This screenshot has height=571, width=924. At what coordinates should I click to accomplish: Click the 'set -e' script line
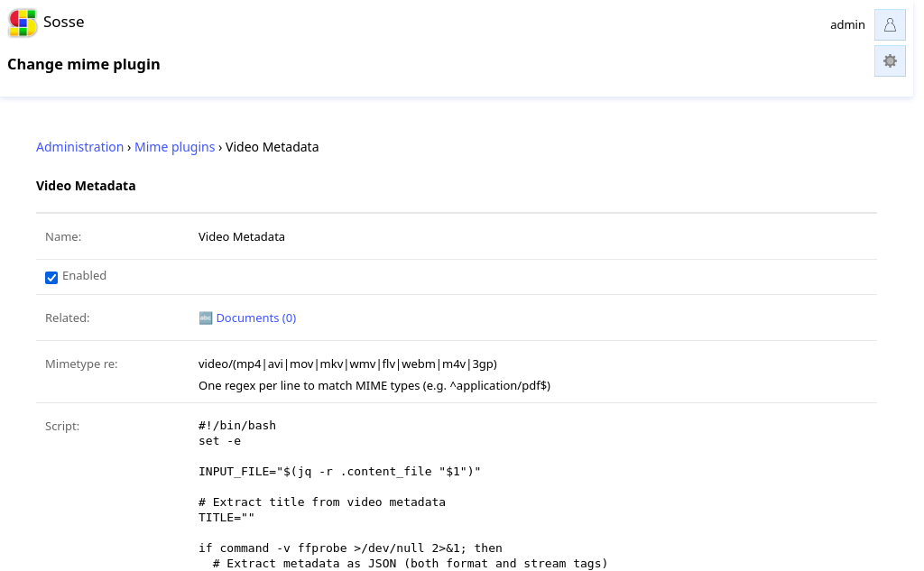click(x=220, y=441)
